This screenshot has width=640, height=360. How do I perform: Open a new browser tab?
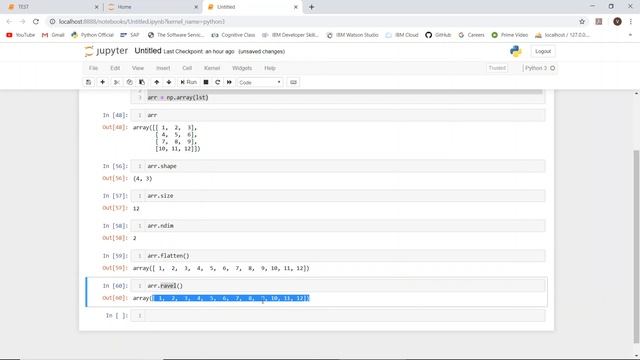311,7
